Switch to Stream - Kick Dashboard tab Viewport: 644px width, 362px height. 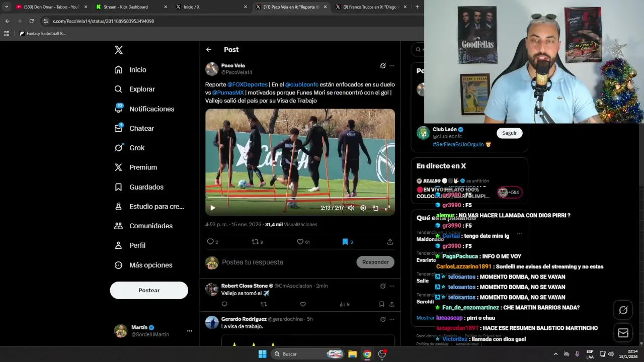point(131,7)
